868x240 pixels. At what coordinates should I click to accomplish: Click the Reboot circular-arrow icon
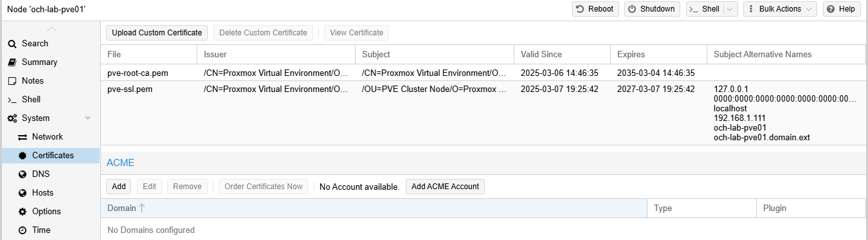(x=581, y=9)
